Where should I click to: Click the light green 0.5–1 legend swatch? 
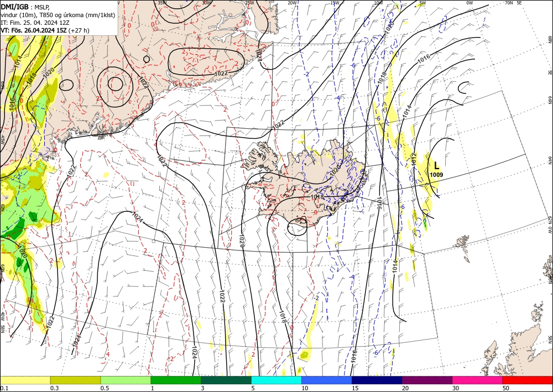point(126,380)
